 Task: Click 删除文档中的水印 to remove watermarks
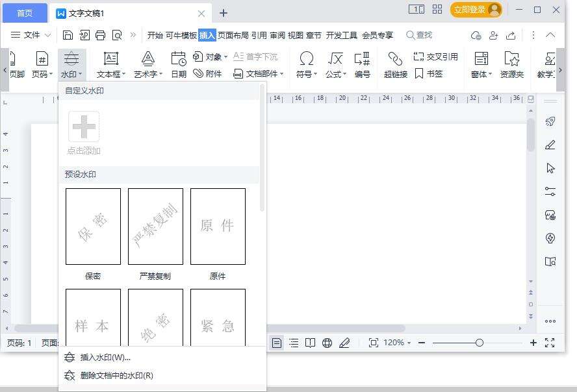117,375
